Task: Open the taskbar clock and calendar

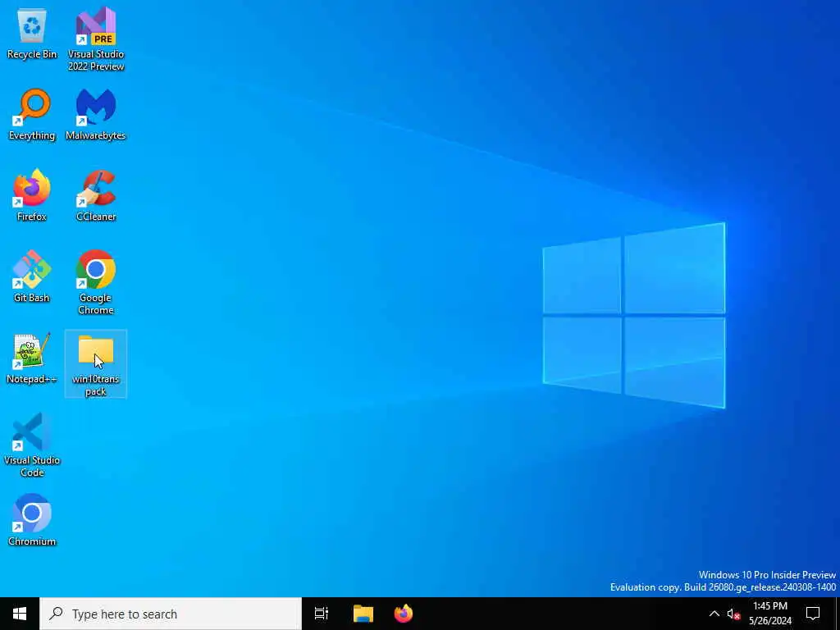Action: [x=769, y=614]
